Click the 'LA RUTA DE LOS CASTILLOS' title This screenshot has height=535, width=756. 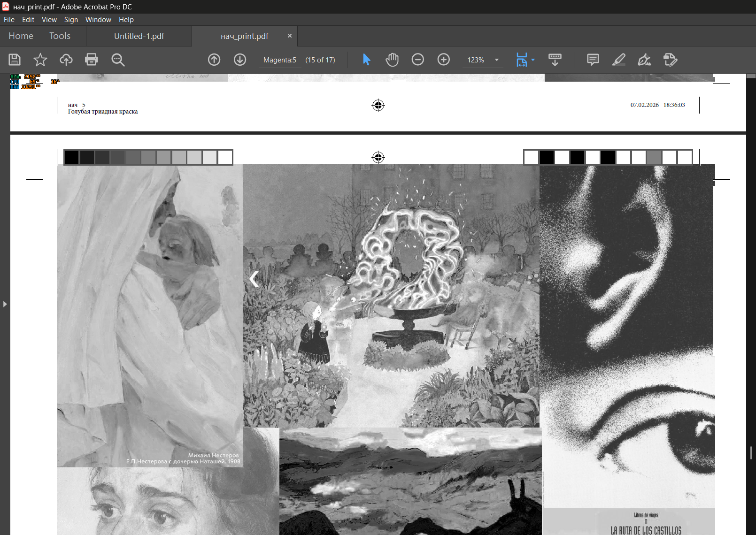[646, 531]
